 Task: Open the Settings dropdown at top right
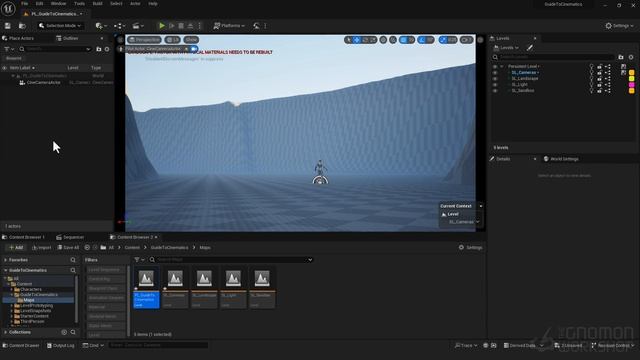tap(619, 26)
